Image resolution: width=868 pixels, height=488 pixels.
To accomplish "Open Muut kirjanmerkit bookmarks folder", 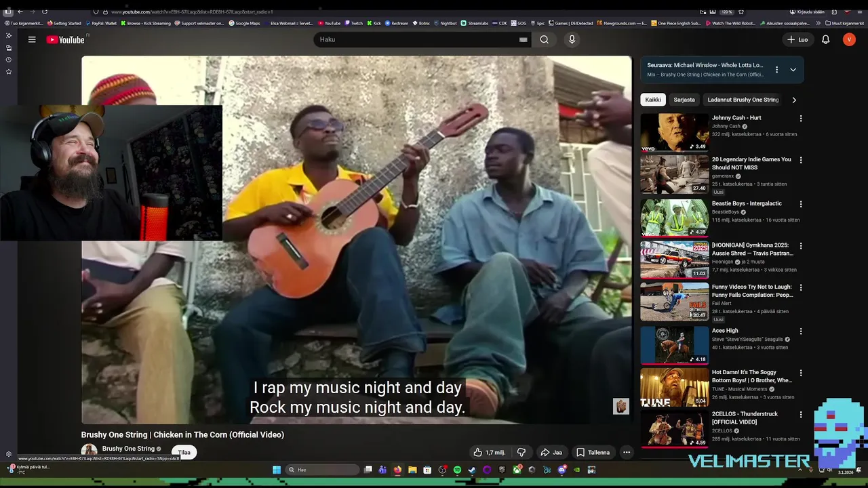I will (x=845, y=23).
